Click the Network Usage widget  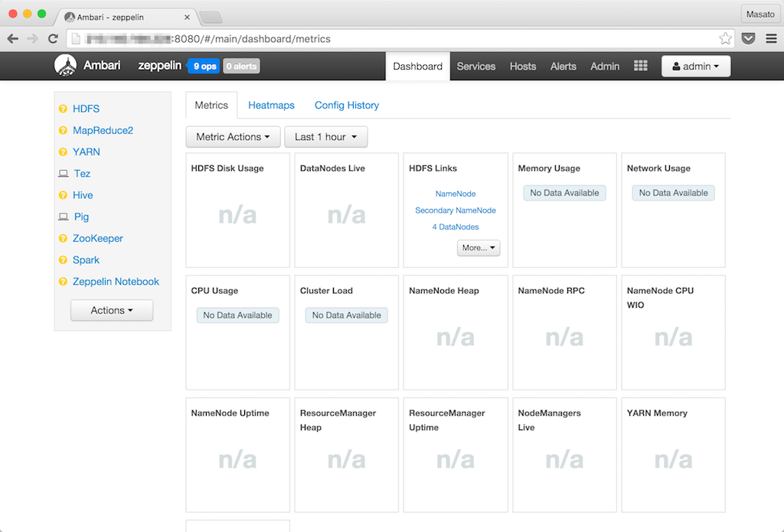674,210
